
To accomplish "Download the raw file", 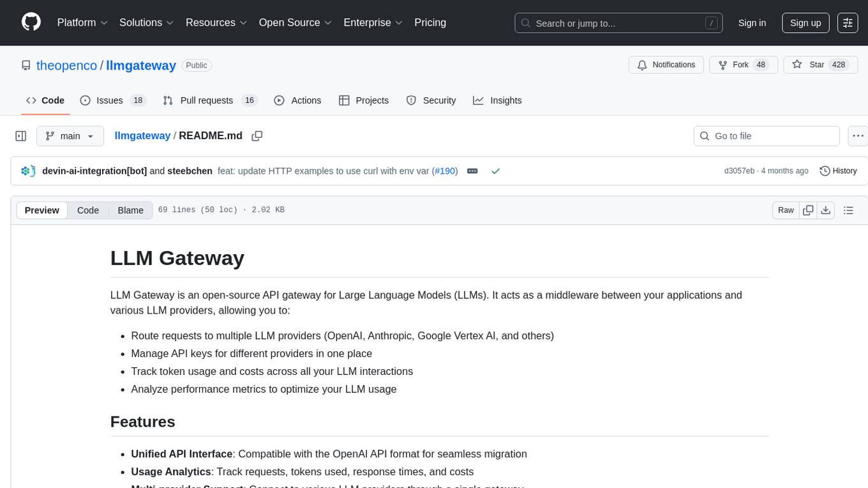I will (x=825, y=210).
